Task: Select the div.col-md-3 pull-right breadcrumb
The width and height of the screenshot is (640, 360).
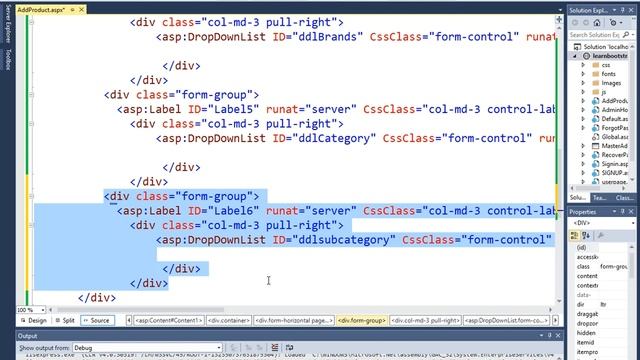Action: pyautogui.click(x=425, y=320)
